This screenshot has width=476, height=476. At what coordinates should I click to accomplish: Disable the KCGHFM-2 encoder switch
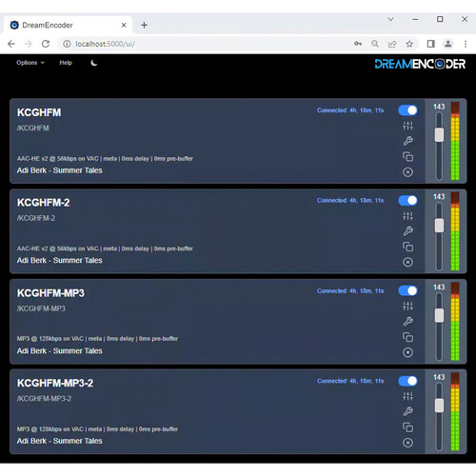(407, 201)
